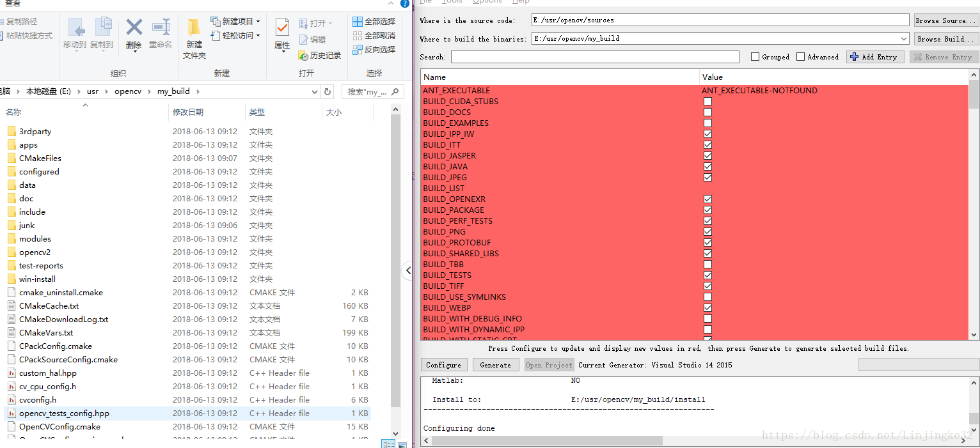The height and width of the screenshot is (448, 980).
Task: Select the cvconfig.h header file icon
Action: [12, 399]
